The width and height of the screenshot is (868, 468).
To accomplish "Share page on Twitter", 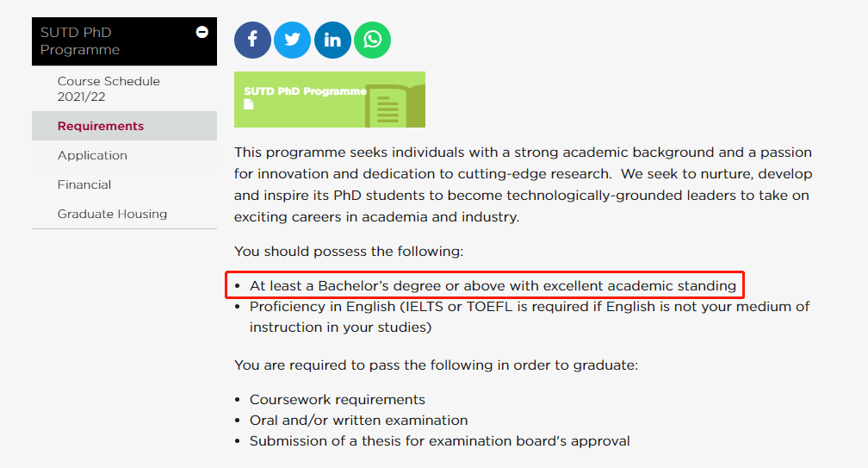I will [292, 40].
